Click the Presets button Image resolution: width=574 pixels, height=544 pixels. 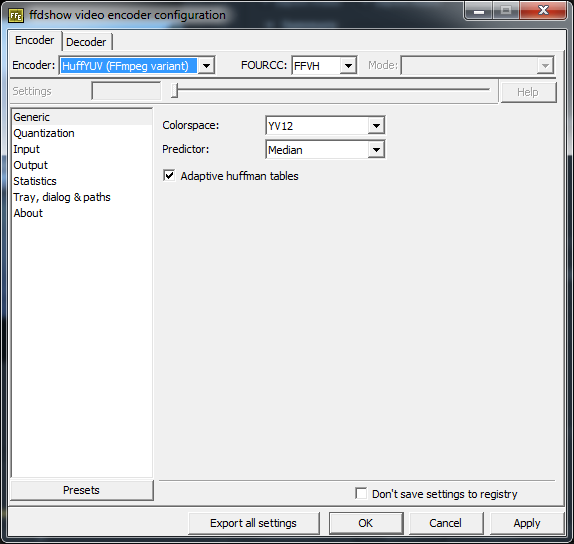tap(82, 490)
